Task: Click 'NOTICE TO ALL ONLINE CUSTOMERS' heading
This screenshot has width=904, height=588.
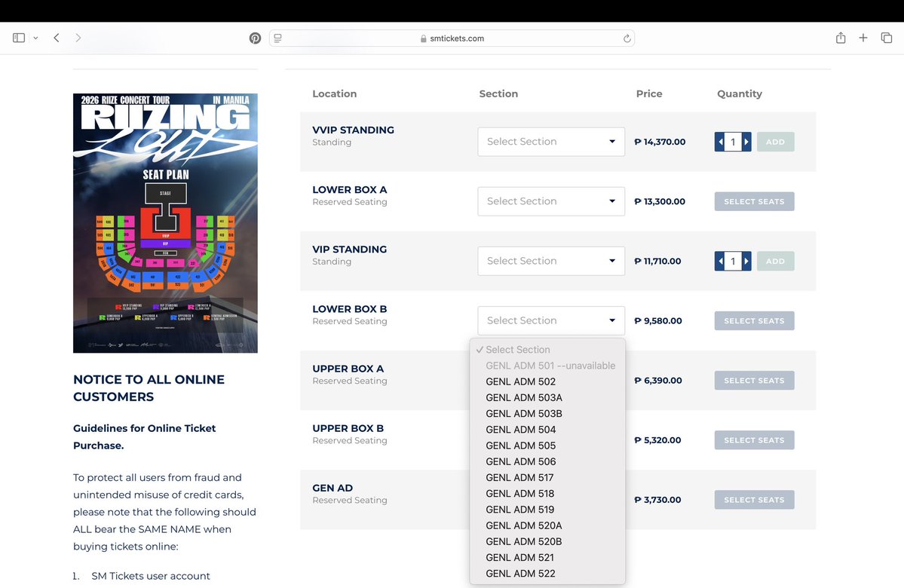Action: point(149,388)
